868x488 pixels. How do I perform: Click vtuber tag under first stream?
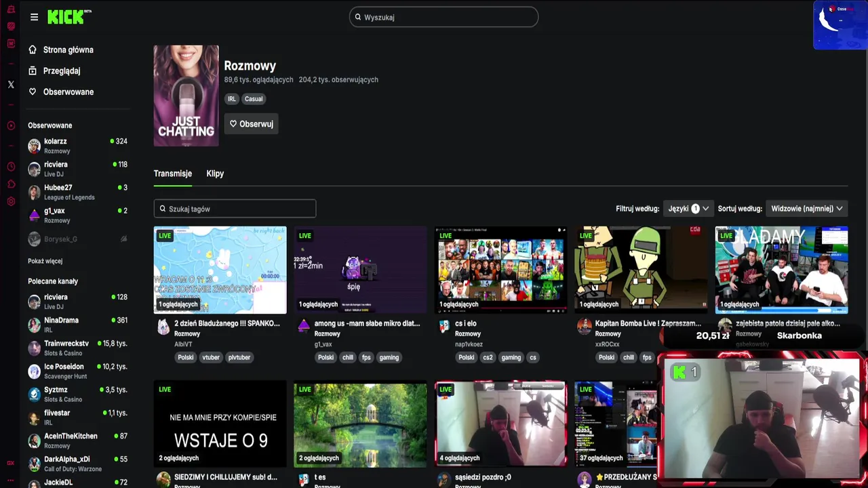click(x=211, y=357)
